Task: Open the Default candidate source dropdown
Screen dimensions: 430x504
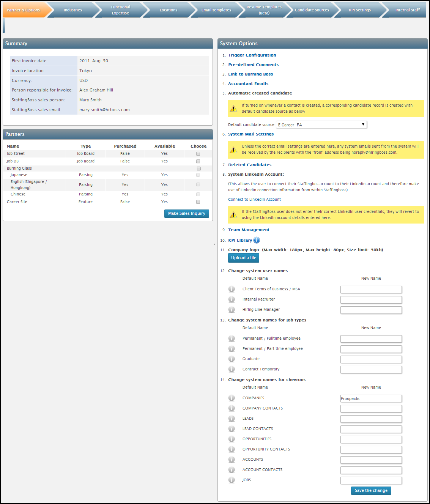Action: point(321,124)
